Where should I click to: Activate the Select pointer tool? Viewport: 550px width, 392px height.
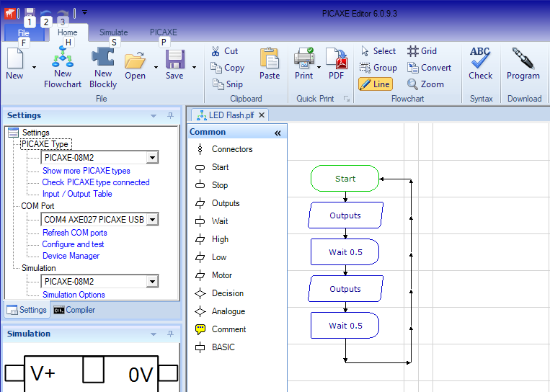378,51
